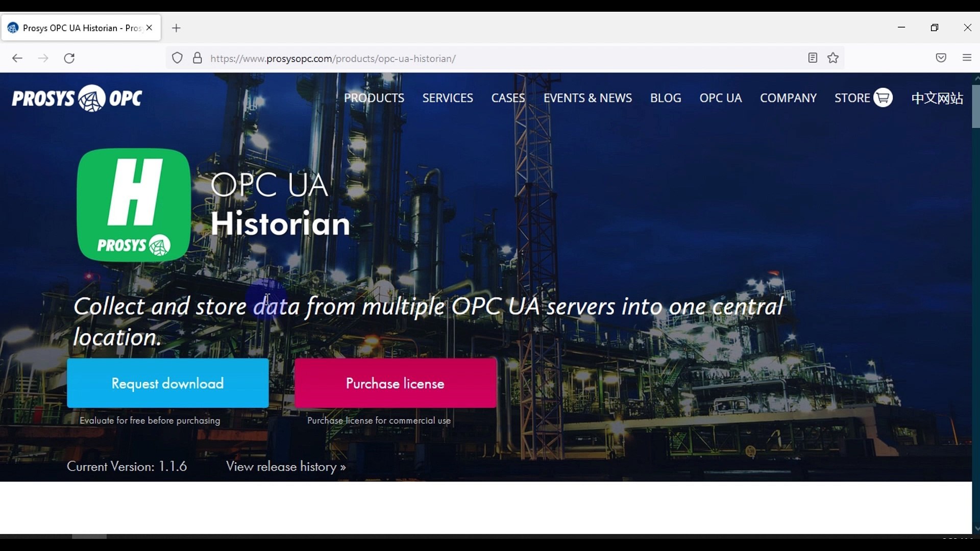Reload the current page
This screenshot has height=551, width=980.
point(69,58)
